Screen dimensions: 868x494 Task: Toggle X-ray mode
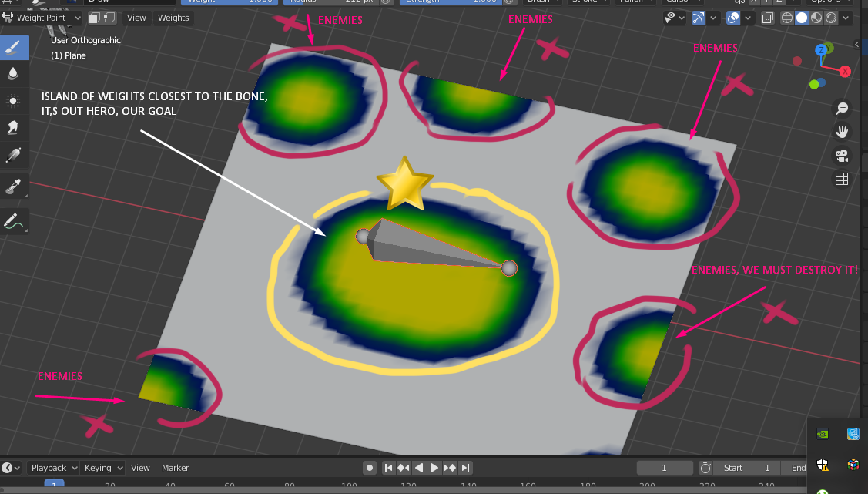pyautogui.click(x=767, y=18)
